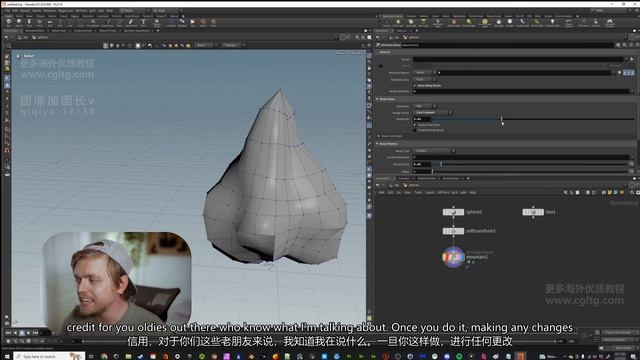Select the Sphere shelf tool
The width and height of the screenshot is (640, 360).
[x=19, y=23]
